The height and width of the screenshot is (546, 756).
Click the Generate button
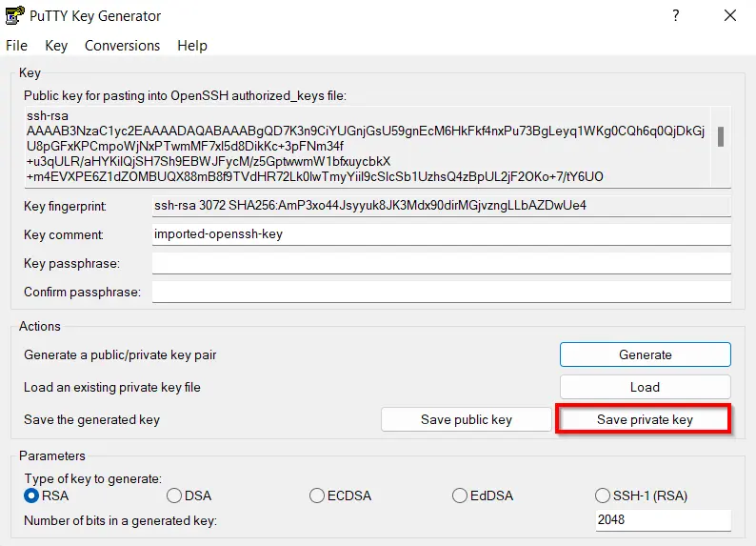pos(646,354)
